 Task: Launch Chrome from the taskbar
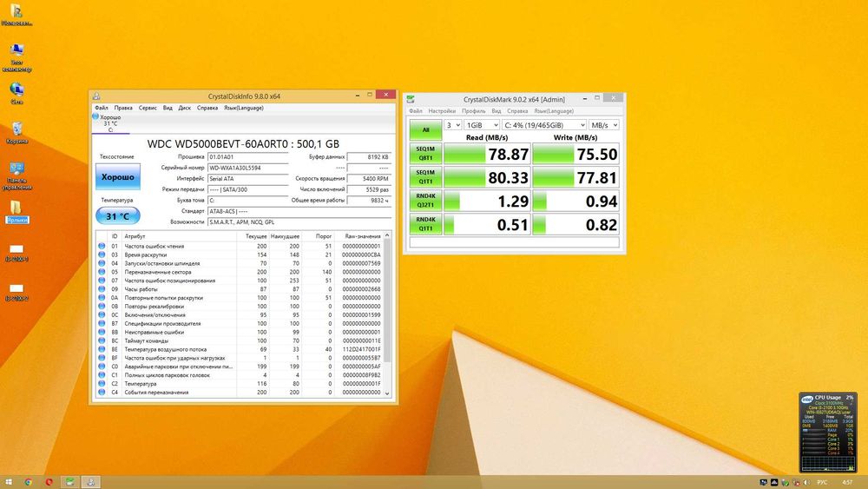point(29,482)
